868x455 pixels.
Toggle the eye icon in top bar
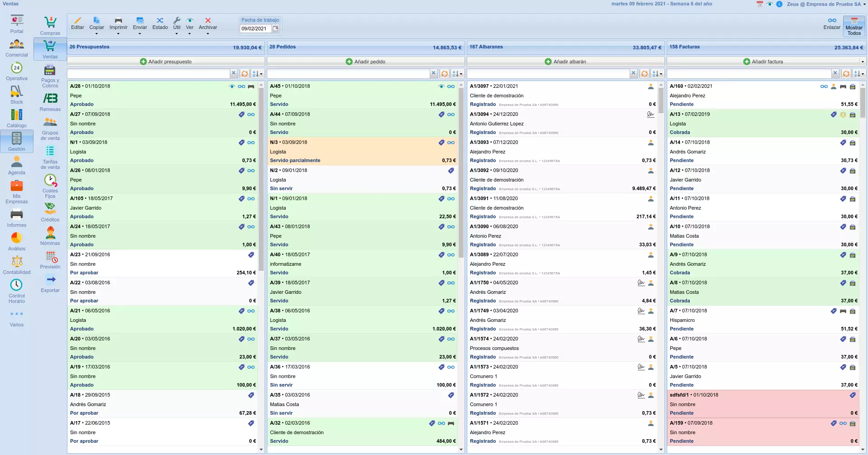pyautogui.click(x=769, y=4)
